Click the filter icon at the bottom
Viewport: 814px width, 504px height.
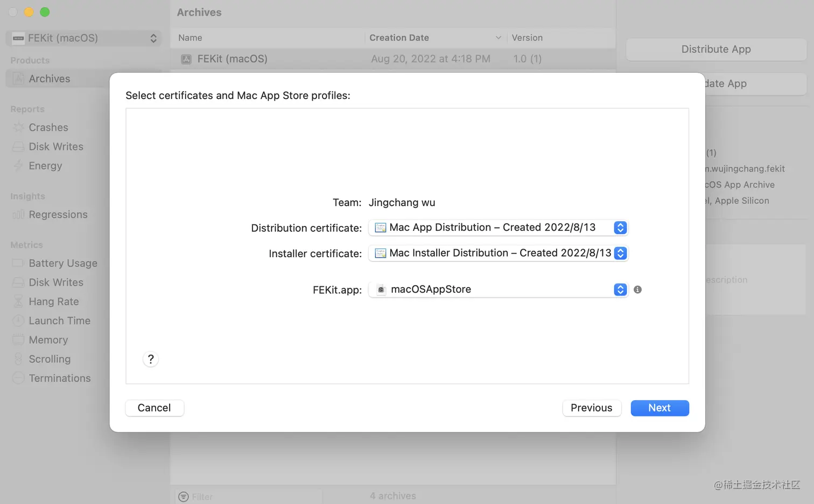pyautogui.click(x=184, y=496)
